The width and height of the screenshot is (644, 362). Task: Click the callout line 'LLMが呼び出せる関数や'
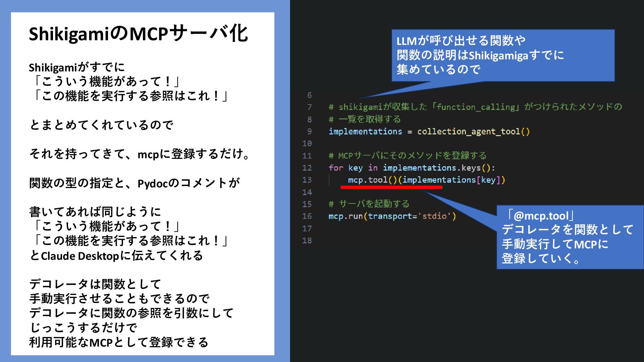(x=461, y=41)
